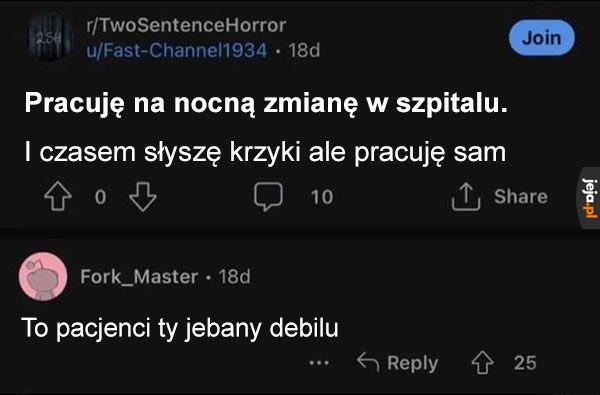Viewport: 600px width, 395px height.
Task: Open post title "Pracuję na nocną zmianę"
Action: tap(266, 103)
